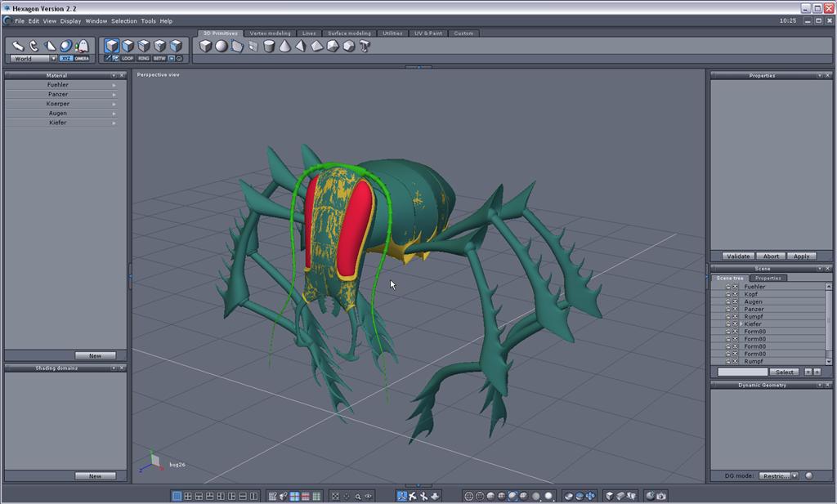The height and width of the screenshot is (504, 837).
Task: Select the cylinder primitive icon
Action: pos(269,47)
